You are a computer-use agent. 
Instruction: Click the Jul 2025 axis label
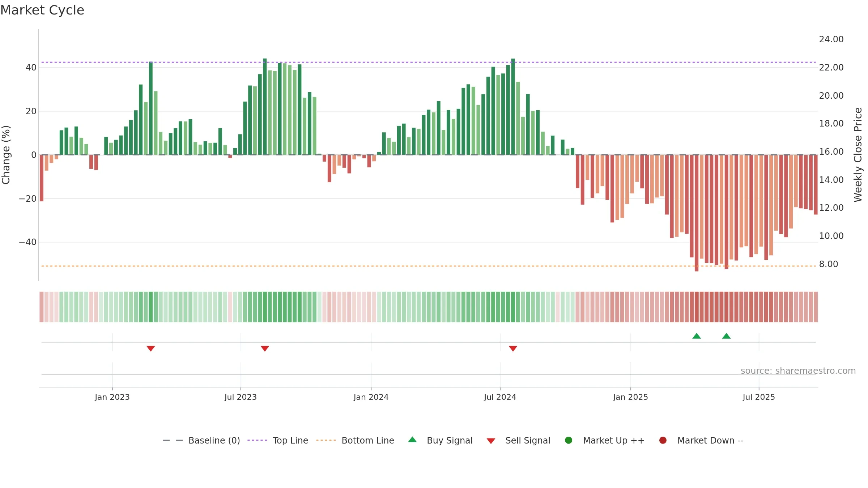coord(759,397)
